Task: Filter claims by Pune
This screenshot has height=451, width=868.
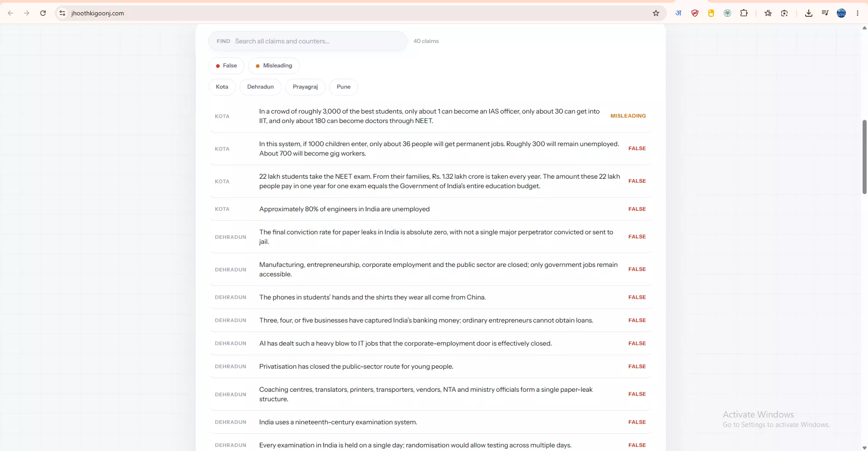Action: coord(344,87)
